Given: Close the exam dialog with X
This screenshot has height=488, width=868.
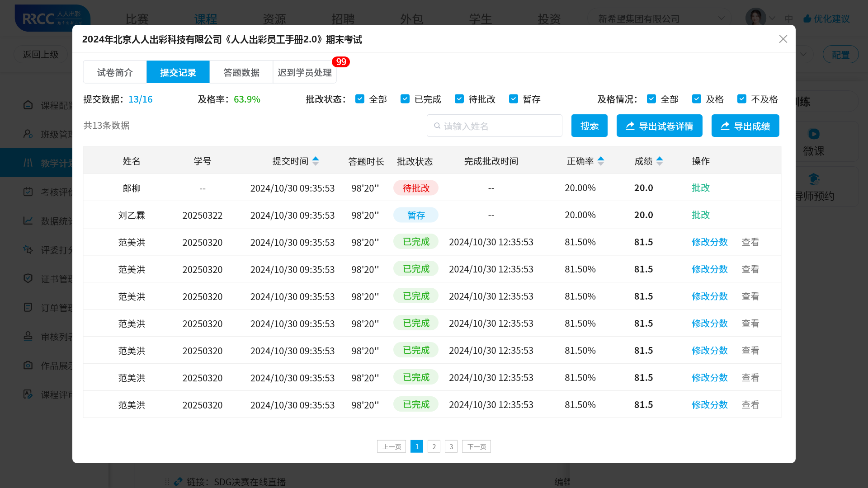Looking at the screenshot, I should 783,39.
